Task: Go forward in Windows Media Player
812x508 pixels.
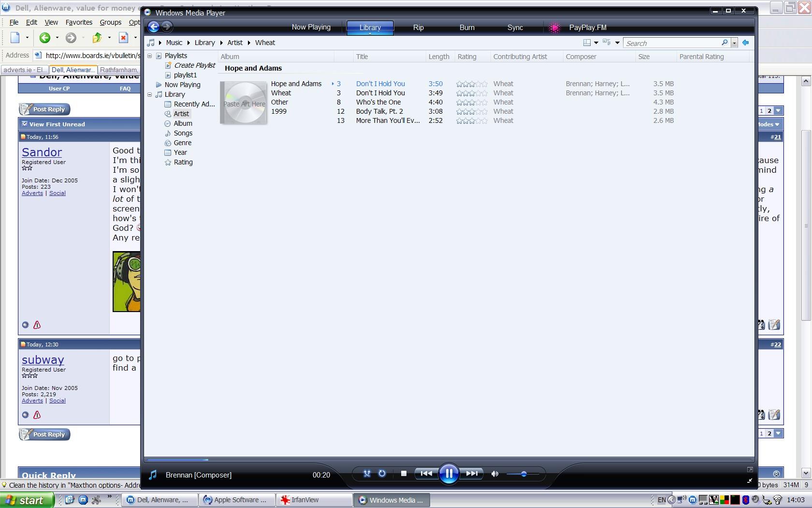Action: pyautogui.click(x=167, y=27)
